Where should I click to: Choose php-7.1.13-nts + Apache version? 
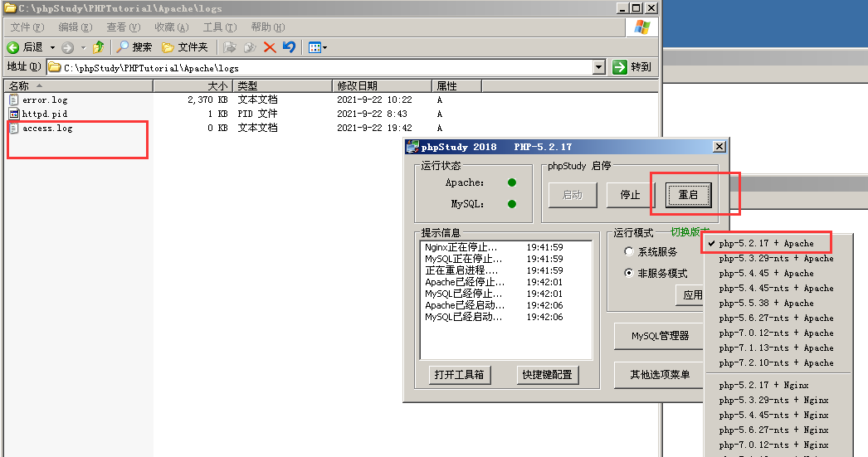coord(778,348)
